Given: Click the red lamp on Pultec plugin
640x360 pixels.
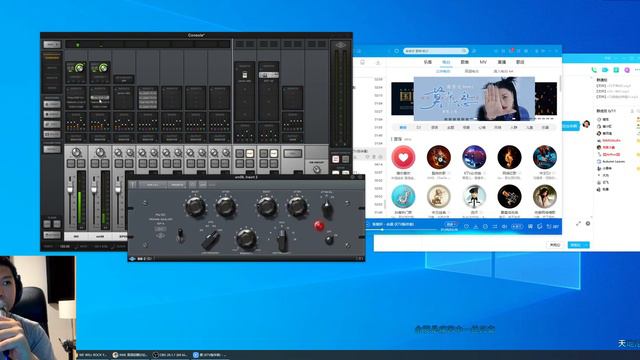Looking at the screenshot, I should tap(319, 225).
